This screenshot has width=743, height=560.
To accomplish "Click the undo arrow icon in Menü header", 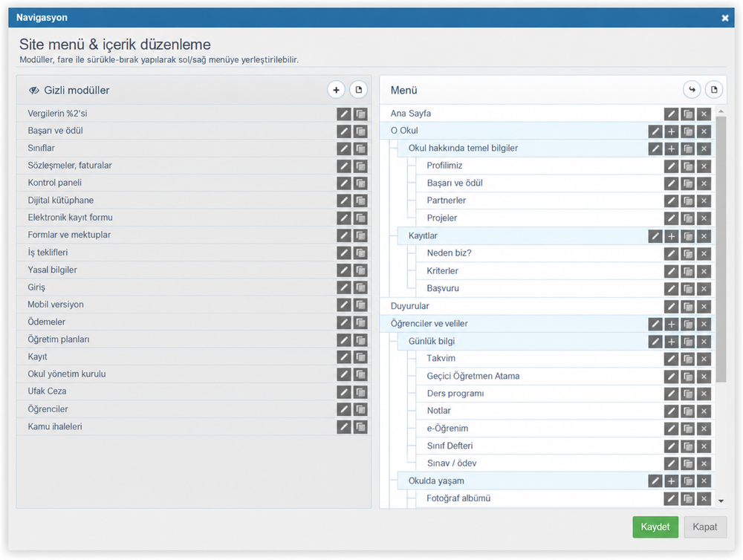I will click(692, 90).
